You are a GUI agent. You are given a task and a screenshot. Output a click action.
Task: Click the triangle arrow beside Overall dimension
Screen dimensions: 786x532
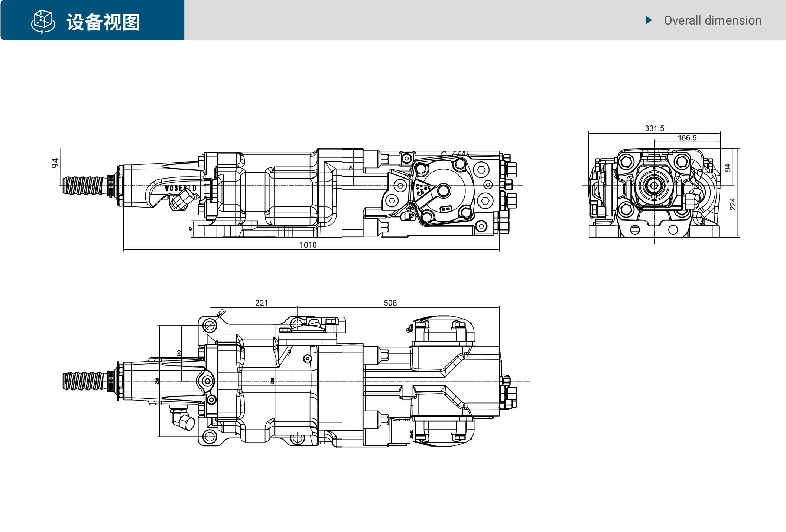coord(649,20)
